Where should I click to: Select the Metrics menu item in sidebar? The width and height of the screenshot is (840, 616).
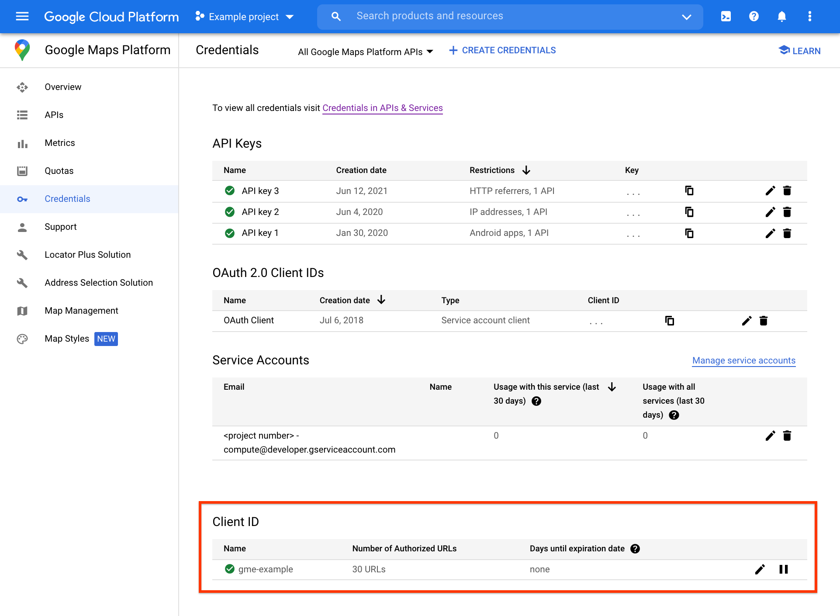[x=59, y=143]
